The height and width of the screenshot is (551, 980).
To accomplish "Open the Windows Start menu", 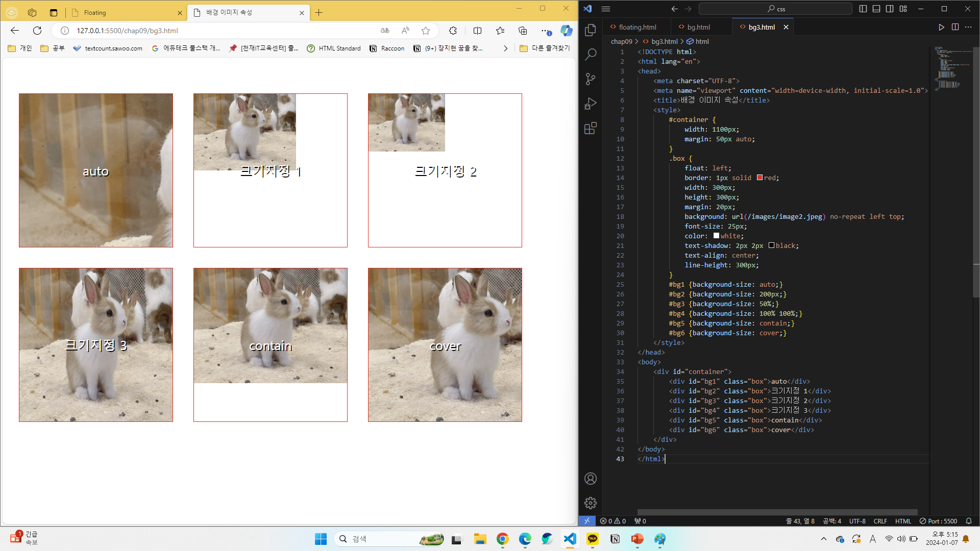I will pyautogui.click(x=321, y=539).
